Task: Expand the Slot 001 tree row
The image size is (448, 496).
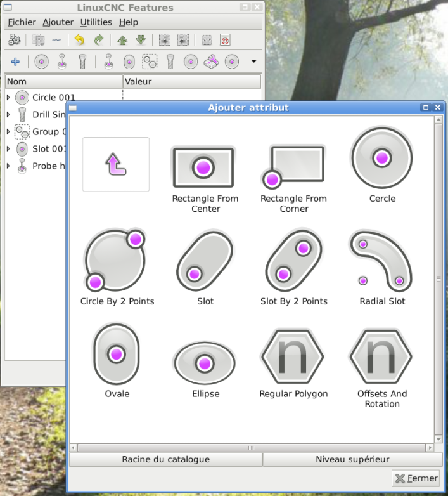Action: point(8,148)
